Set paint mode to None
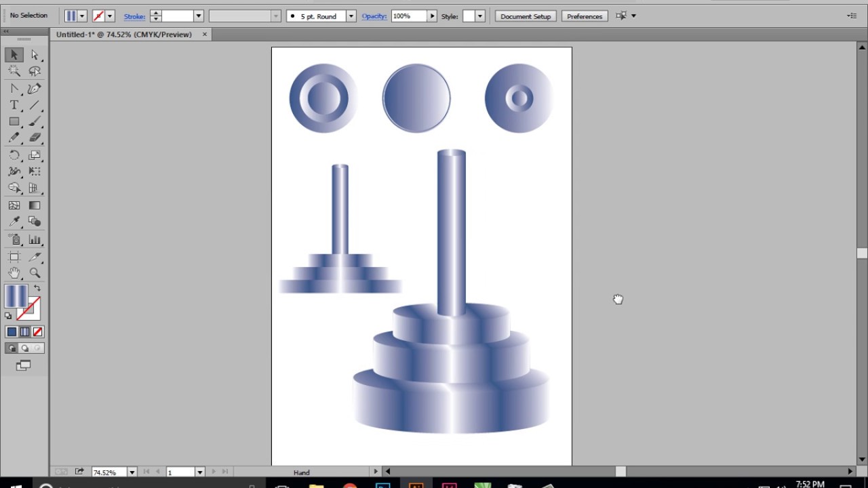This screenshot has width=868, height=488. click(37, 331)
